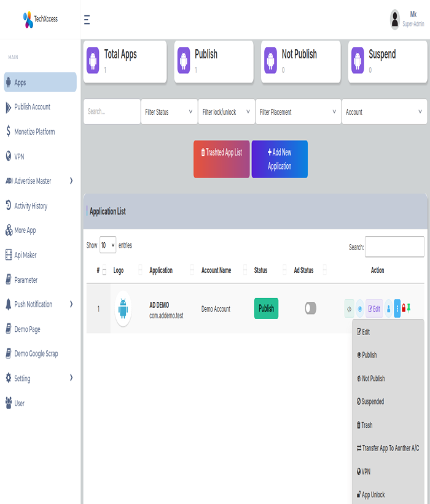Viewport: 430px width, 504px height.
Task: Click the com.addemo.test package name
Action: tap(166, 316)
